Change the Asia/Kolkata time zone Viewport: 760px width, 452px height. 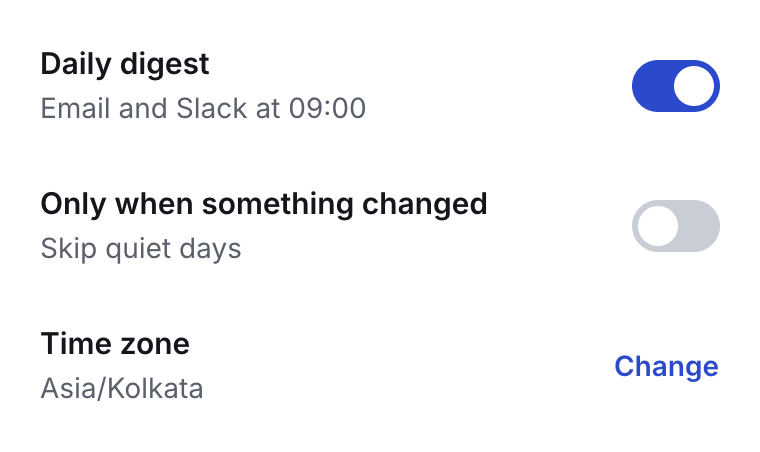click(666, 366)
